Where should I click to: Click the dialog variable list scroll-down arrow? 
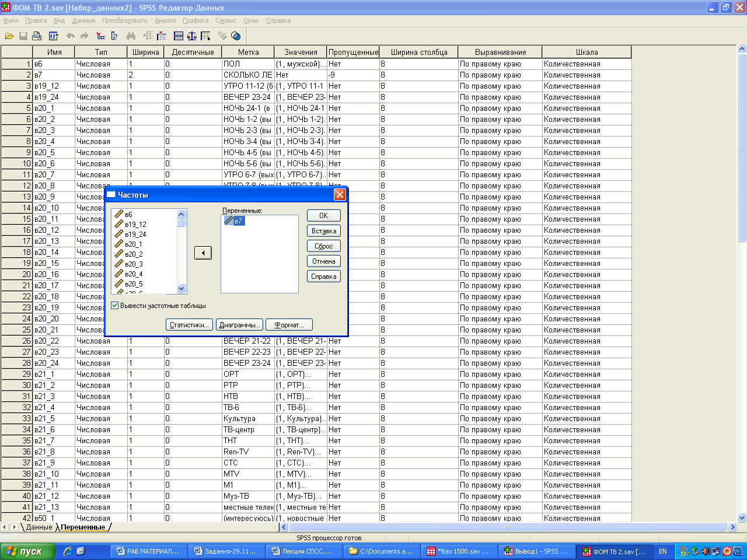pos(181,288)
